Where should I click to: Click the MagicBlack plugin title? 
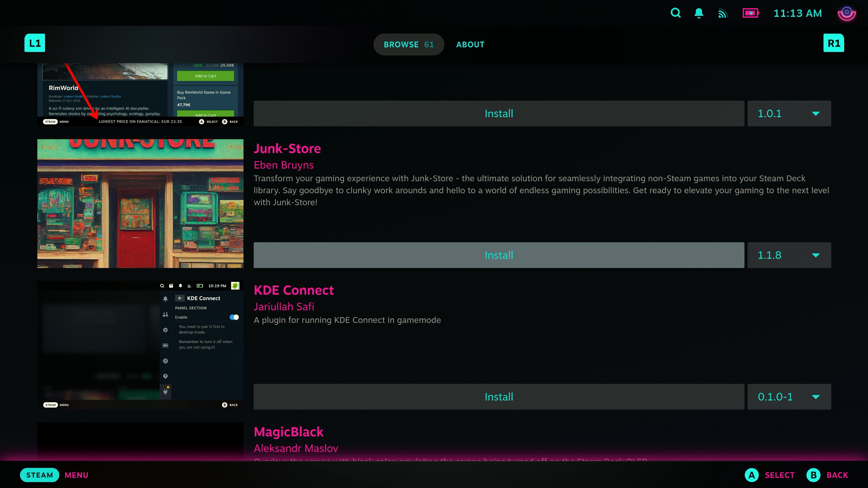click(289, 432)
